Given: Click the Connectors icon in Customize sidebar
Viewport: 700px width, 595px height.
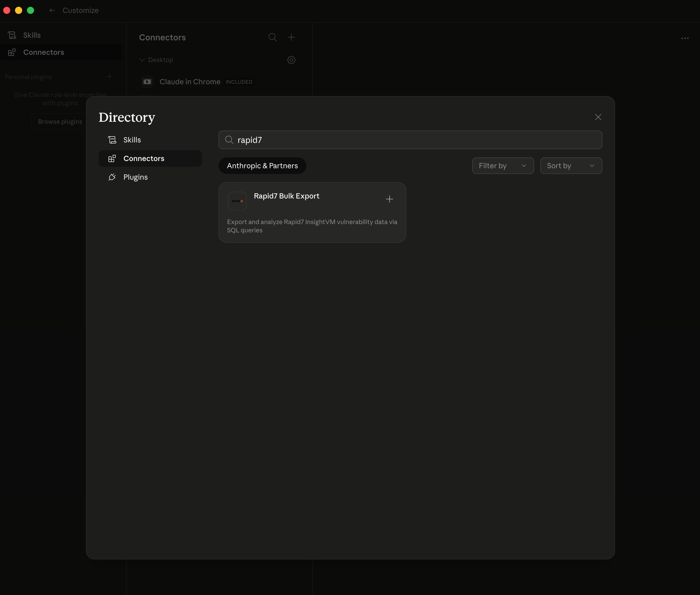Looking at the screenshot, I should pos(12,52).
